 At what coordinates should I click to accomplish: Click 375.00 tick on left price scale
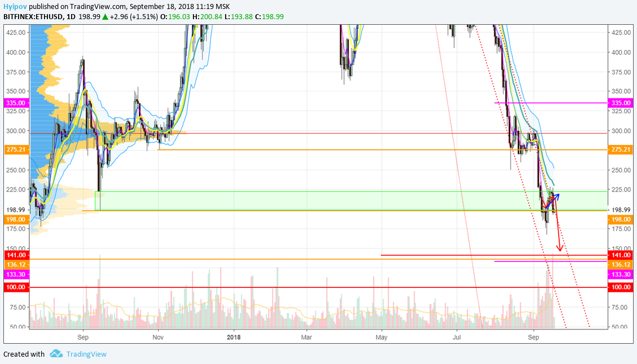tap(16, 72)
